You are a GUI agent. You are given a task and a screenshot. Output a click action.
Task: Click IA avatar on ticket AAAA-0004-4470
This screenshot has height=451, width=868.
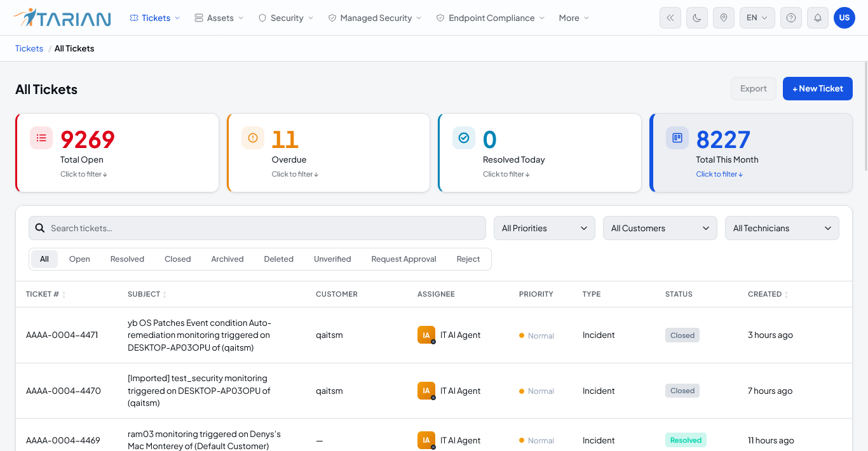426,391
